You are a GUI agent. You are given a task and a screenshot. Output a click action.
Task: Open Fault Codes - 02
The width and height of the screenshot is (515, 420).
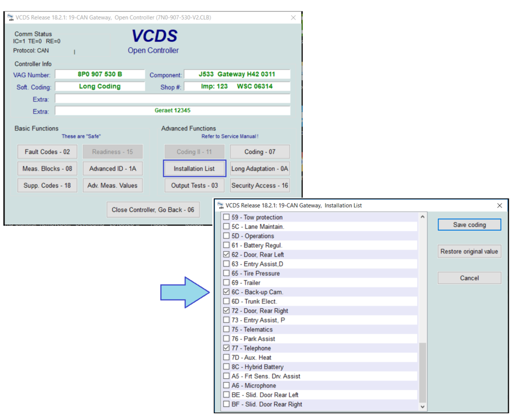coord(47,152)
